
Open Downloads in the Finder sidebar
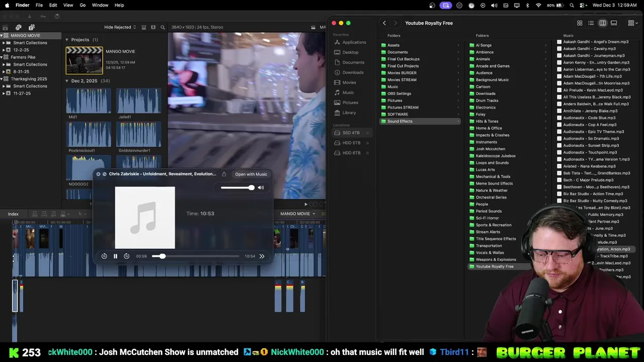353,72
